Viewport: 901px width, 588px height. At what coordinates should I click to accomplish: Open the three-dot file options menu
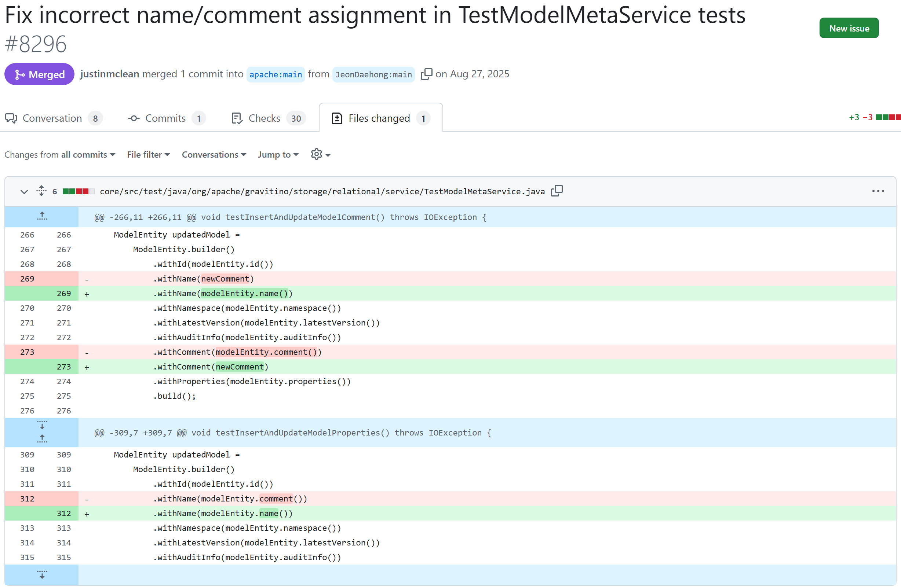point(878,191)
